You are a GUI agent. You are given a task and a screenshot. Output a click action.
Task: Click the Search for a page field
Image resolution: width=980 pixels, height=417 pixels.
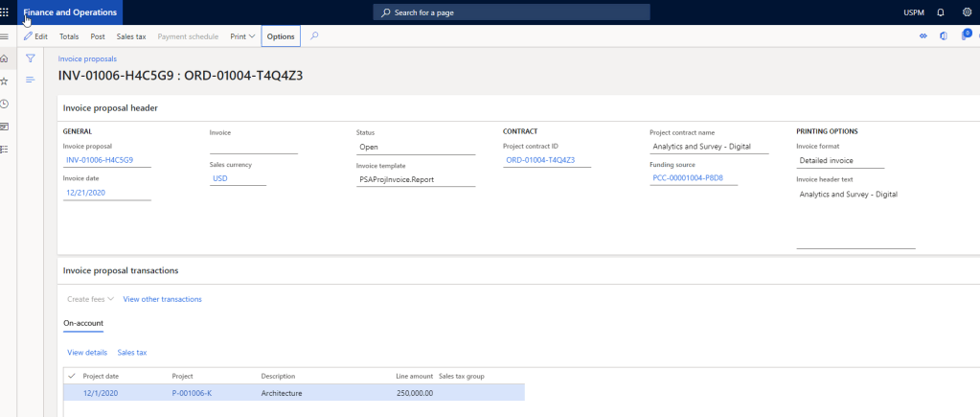(512, 12)
